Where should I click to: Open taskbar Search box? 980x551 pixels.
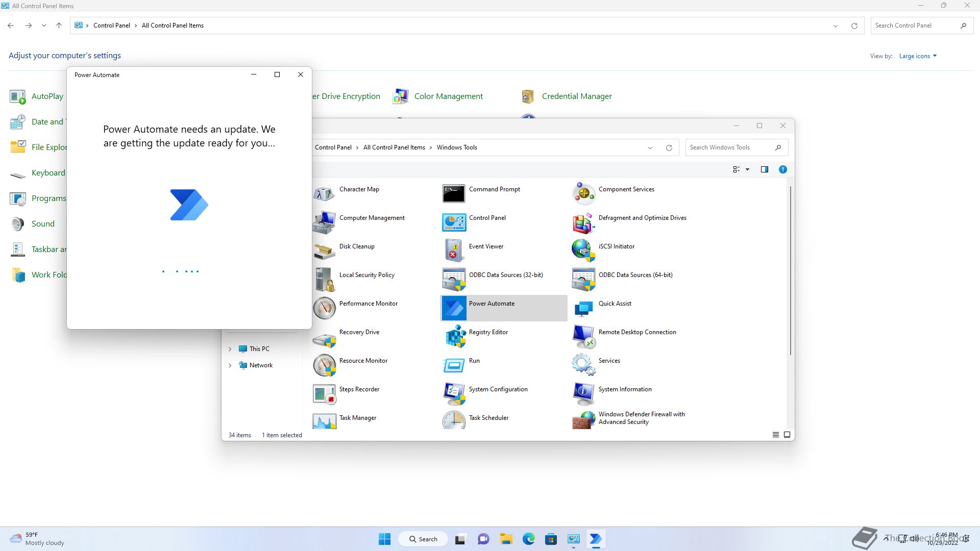(x=423, y=539)
